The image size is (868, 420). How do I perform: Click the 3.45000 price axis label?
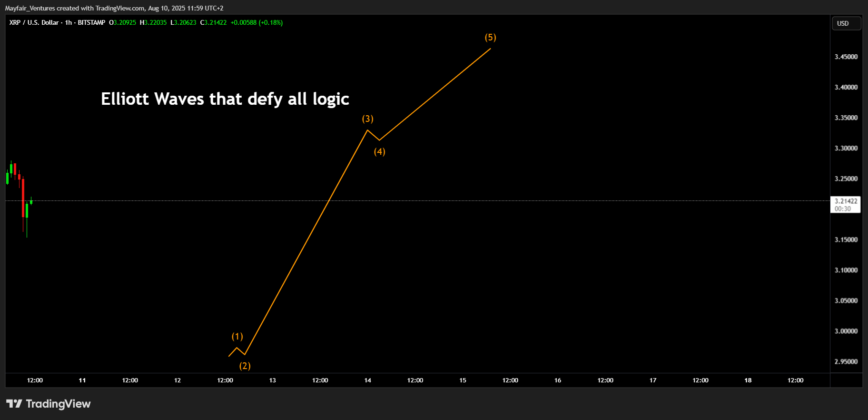(x=846, y=57)
